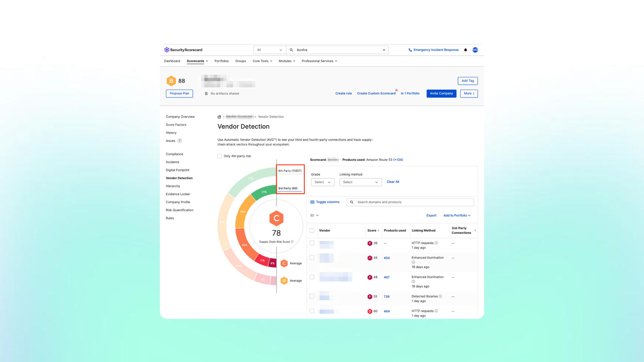The image size is (644, 362).
Task: Go to home via breadcrumb house icon
Action: click(219, 117)
